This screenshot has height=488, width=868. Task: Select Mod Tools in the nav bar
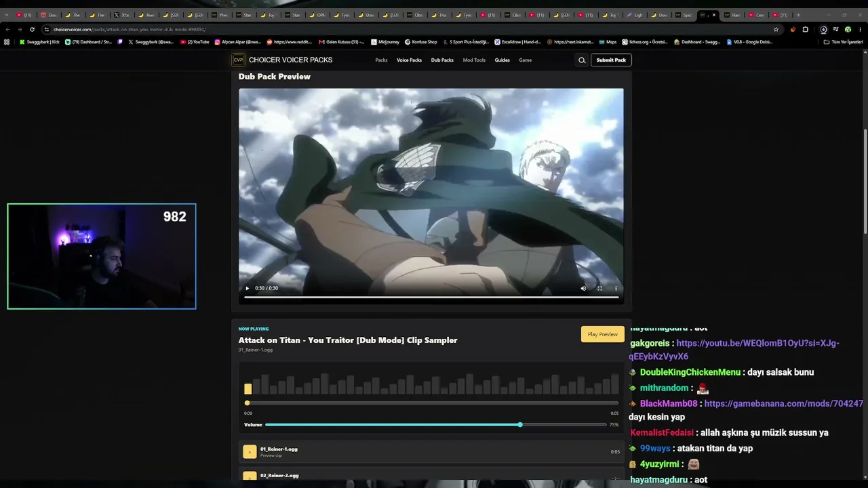tap(474, 60)
